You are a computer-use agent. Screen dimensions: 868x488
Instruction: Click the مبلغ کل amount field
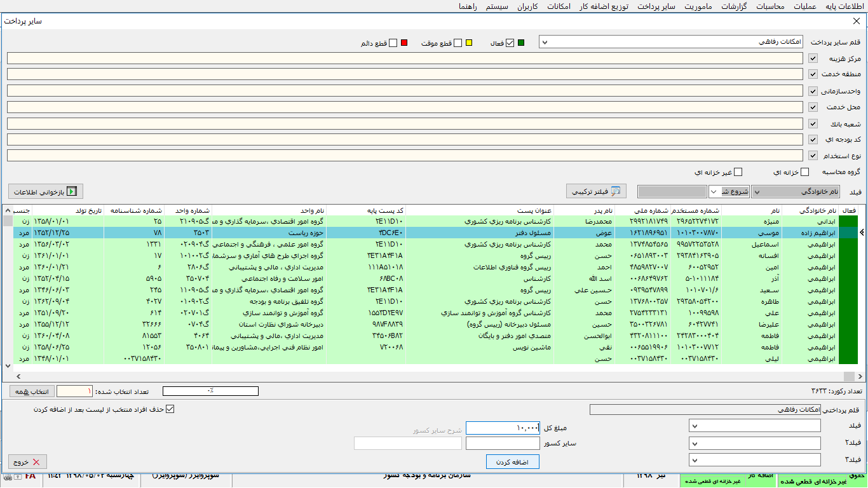pos(503,428)
